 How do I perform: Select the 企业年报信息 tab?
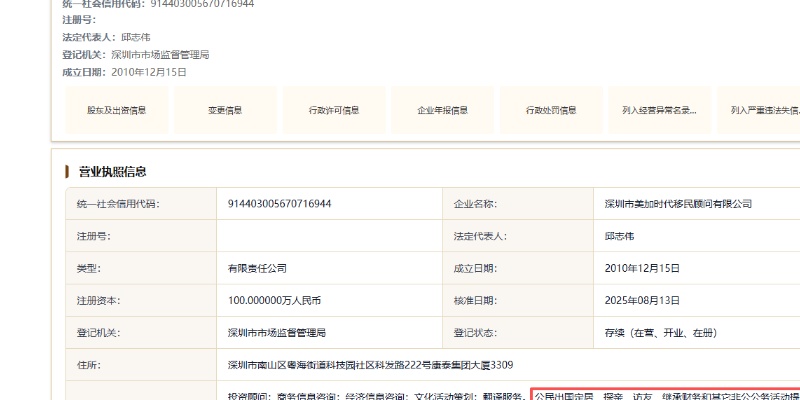point(442,110)
